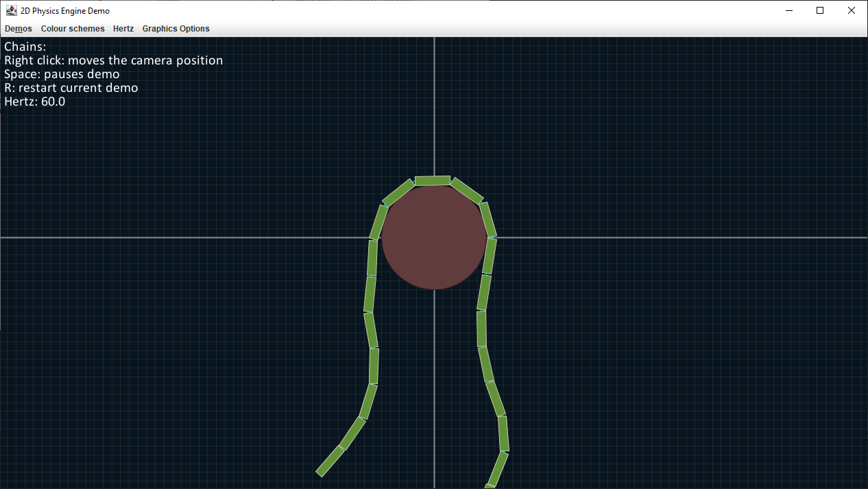
Task: Open the Graphics Options menu
Action: (176, 29)
